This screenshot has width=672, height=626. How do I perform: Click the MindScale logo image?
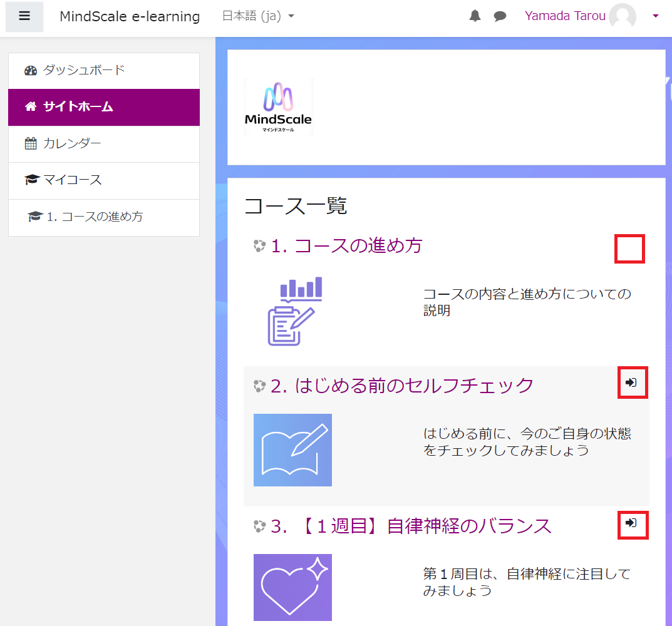tap(278, 107)
